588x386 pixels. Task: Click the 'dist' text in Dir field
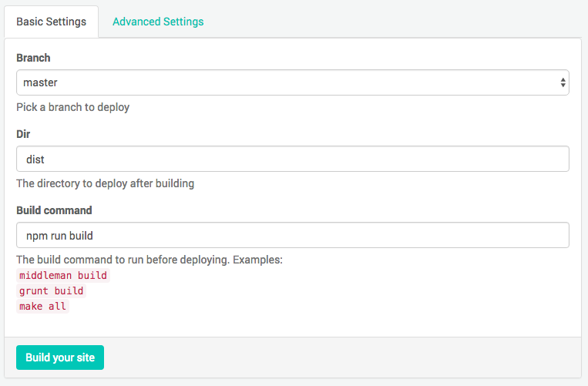[x=35, y=159]
